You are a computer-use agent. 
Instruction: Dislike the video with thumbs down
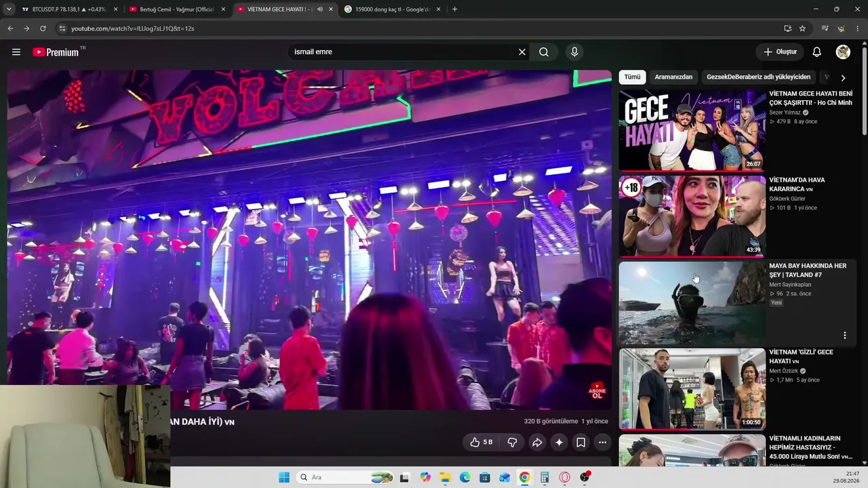pyautogui.click(x=513, y=443)
